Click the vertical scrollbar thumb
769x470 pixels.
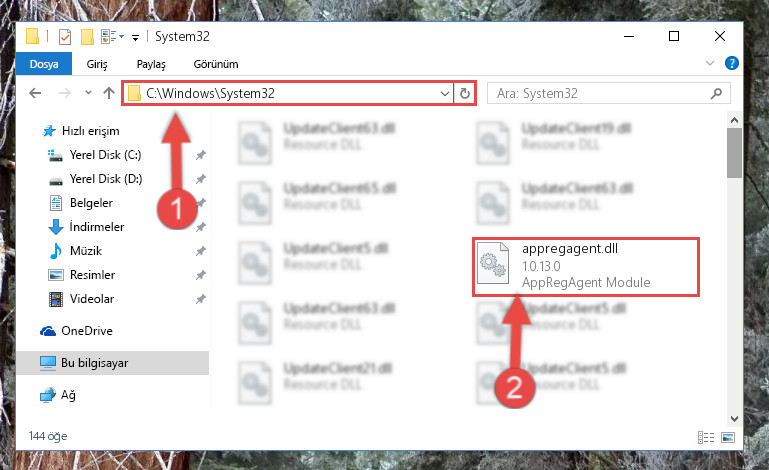734,153
